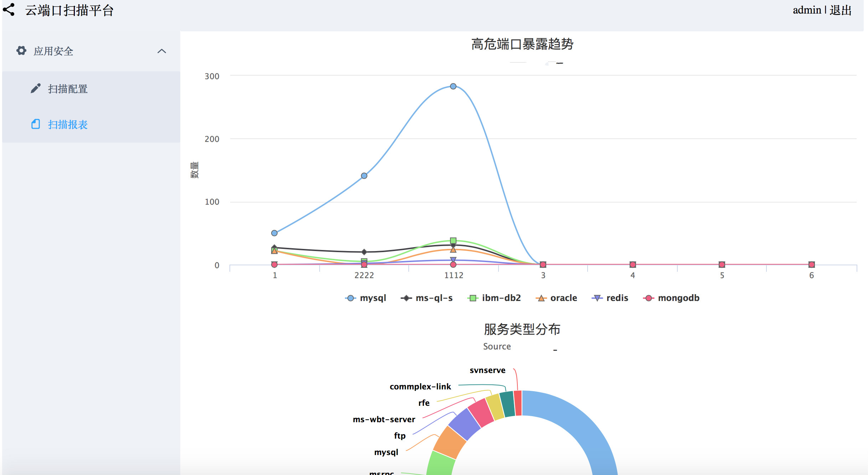Click the rfe pie label
868x475 pixels.
click(x=424, y=403)
